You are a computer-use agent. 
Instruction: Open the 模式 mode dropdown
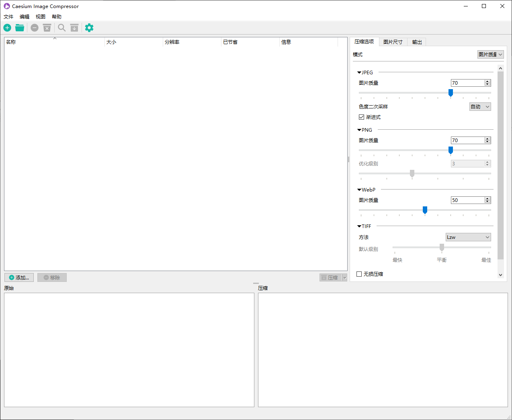point(490,55)
